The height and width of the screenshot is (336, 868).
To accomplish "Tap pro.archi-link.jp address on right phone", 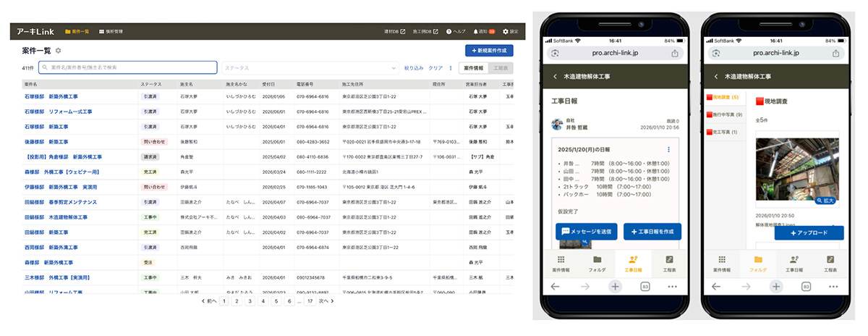I will (x=777, y=53).
